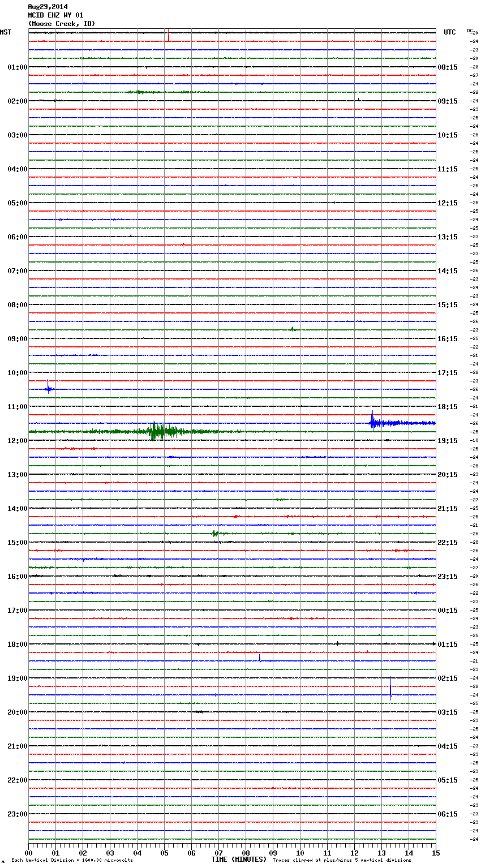Viewport: 481px width, 868px height.
Task: Click the 12:15 UTC time label
Action: (x=448, y=203)
